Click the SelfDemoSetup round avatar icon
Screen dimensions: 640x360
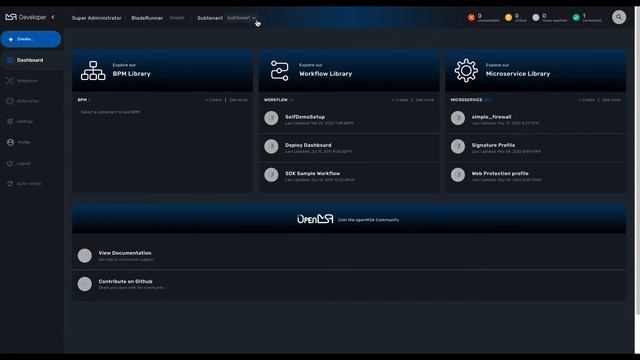coord(271,118)
